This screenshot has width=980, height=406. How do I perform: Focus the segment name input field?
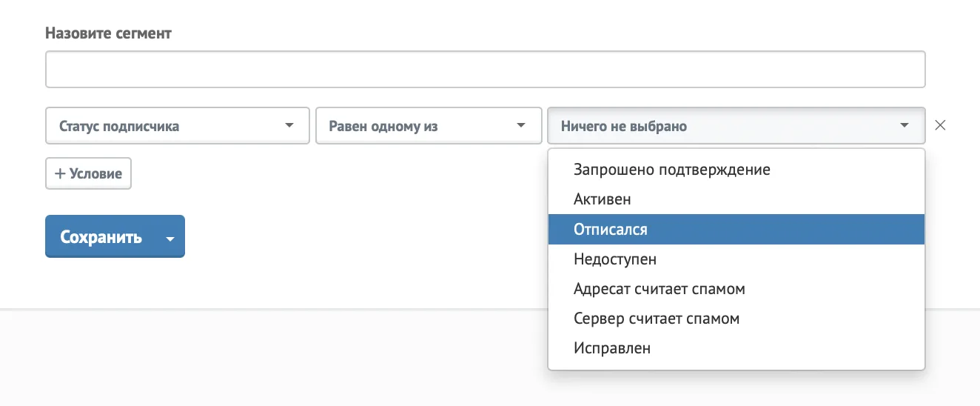(x=485, y=70)
